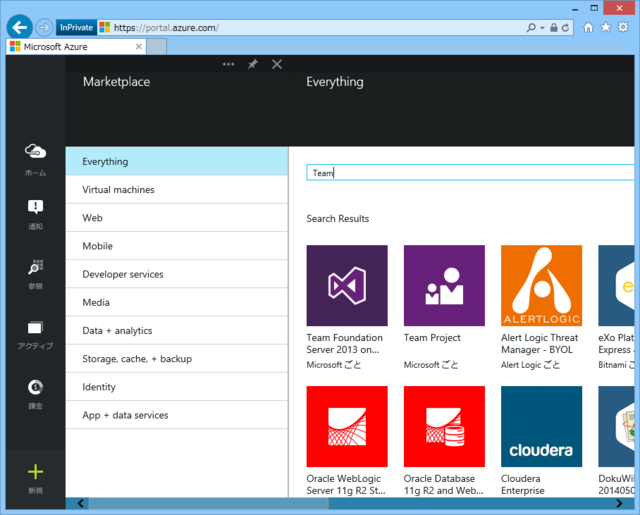Click the Everything blade title
The image size is (640, 515).
pyautogui.click(x=335, y=82)
